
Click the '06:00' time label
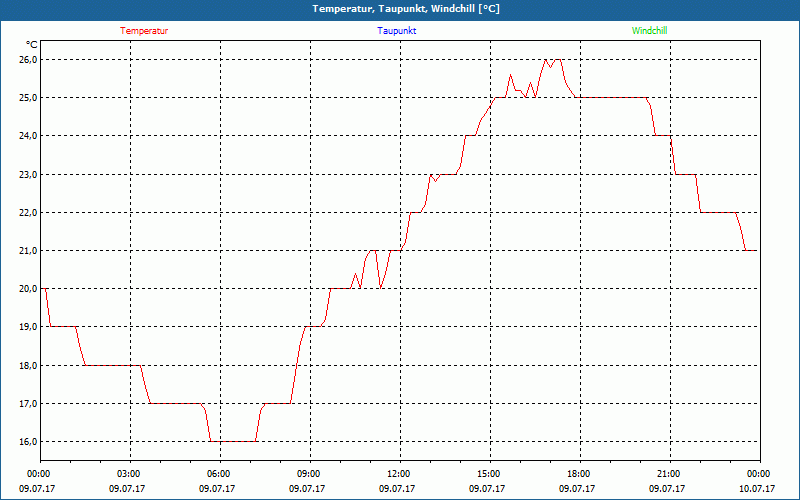point(217,474)
